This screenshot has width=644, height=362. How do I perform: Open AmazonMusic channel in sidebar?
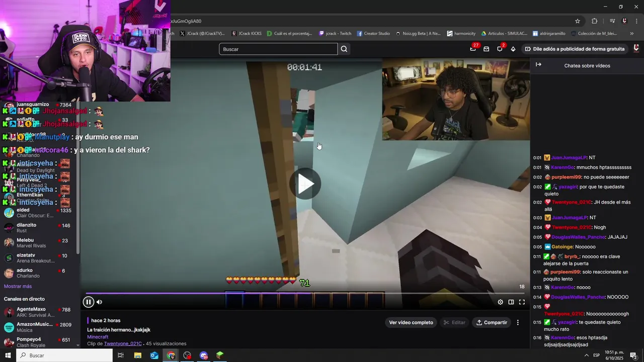[39, 327]
